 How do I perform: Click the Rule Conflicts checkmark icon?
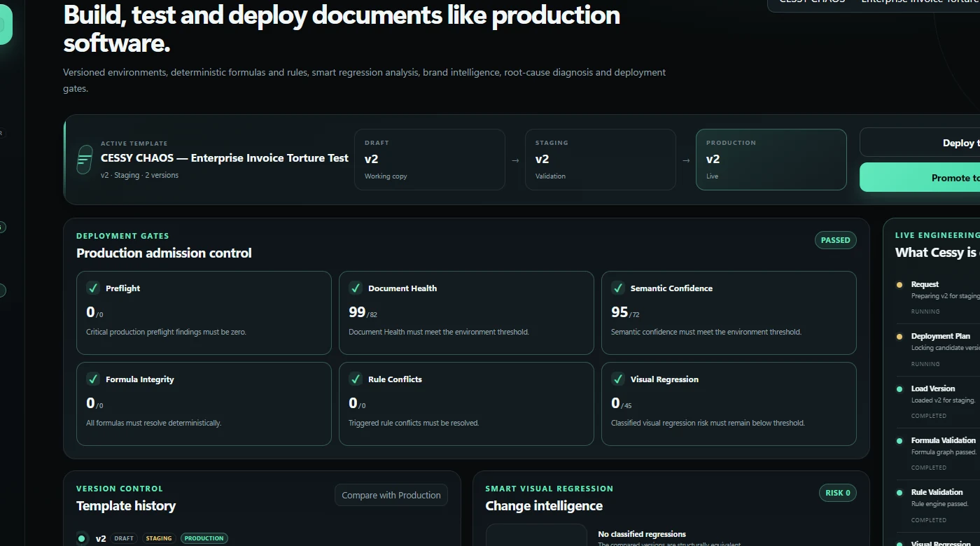pos(355,379)
